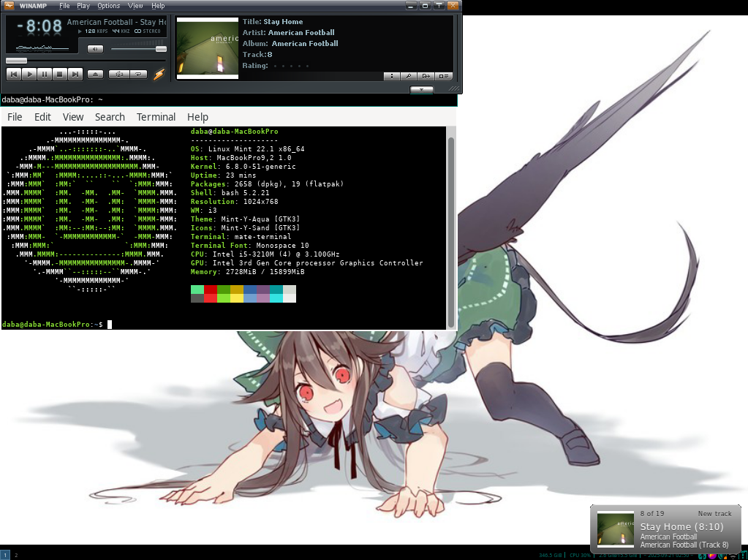748x560 pixels.
Task: Open the Terminal menu in terminal
Action: 156,117
